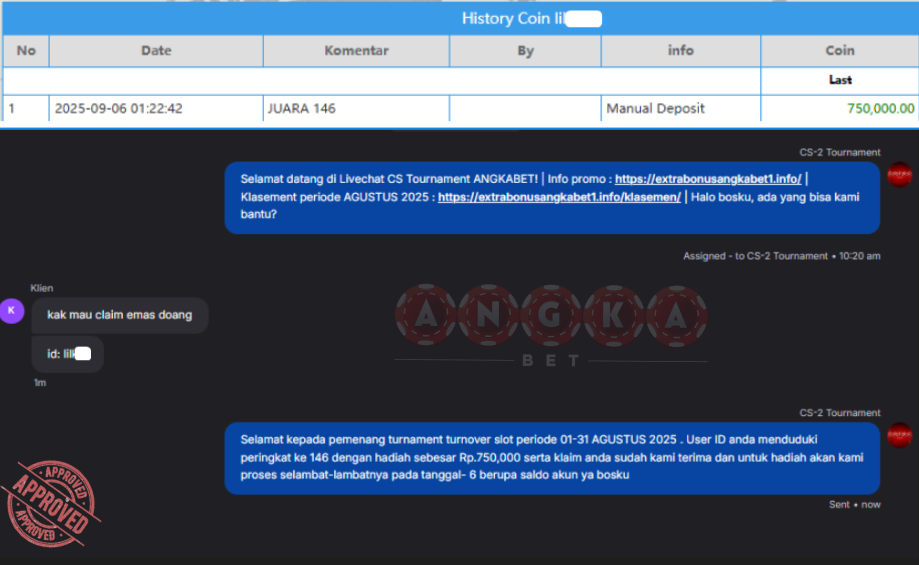The height and width of the screenshot is (565, 919).
Task: Click the client 'id:' message bubble
Action: pyautogui.click(x=67, y=354)
